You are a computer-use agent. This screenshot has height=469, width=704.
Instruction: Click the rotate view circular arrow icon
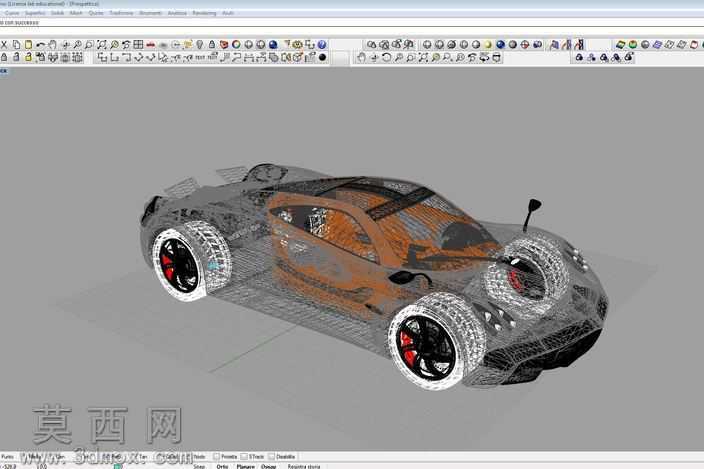click(x=386, y=57)
